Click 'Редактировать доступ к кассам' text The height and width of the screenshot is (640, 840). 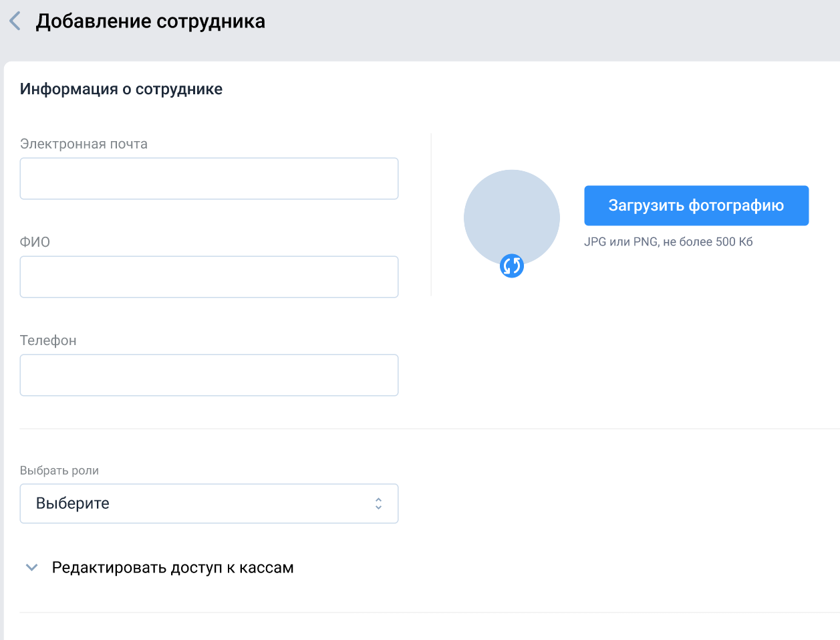coord(173,568)
